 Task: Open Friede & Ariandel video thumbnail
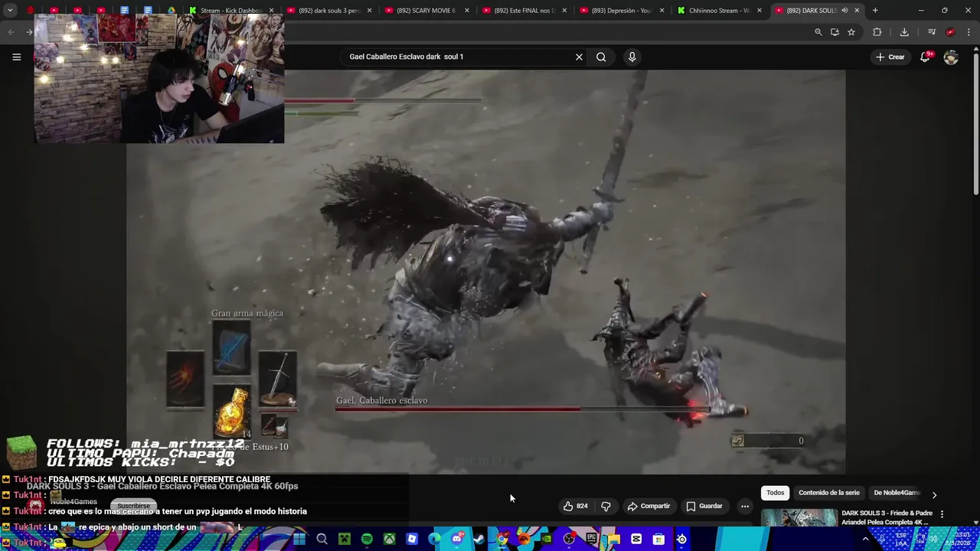(799, 517)
